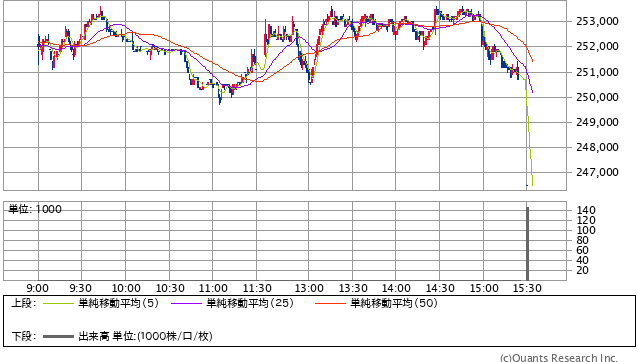
Task: Click the 100 volume axis label
Action: [586, 230]
